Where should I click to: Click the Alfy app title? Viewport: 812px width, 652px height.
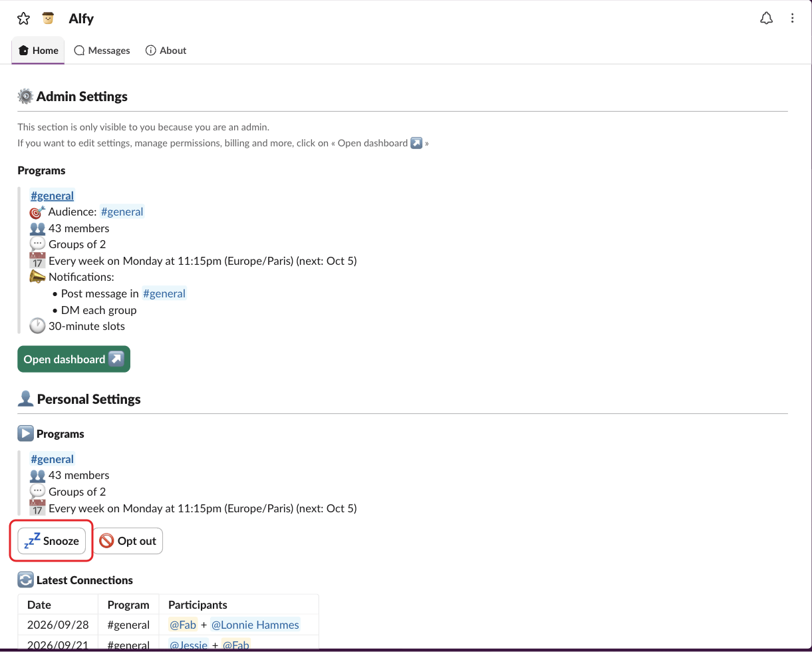[81, 19]
